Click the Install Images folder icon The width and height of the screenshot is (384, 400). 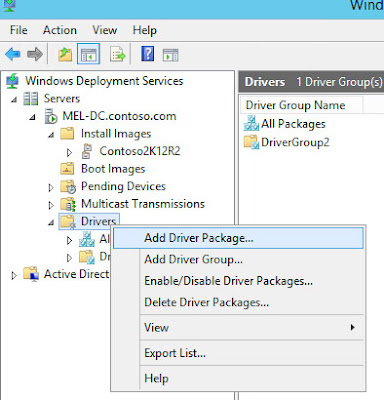coord(67,134)
